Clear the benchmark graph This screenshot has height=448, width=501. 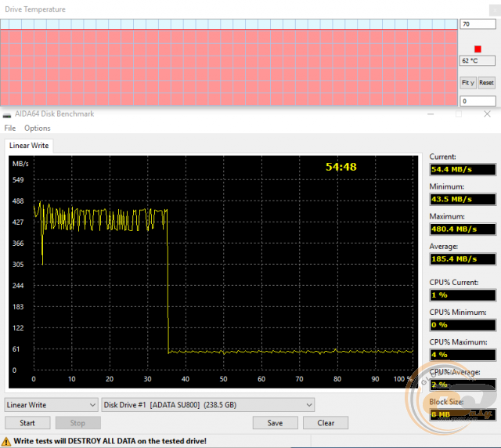click(326, 423)
